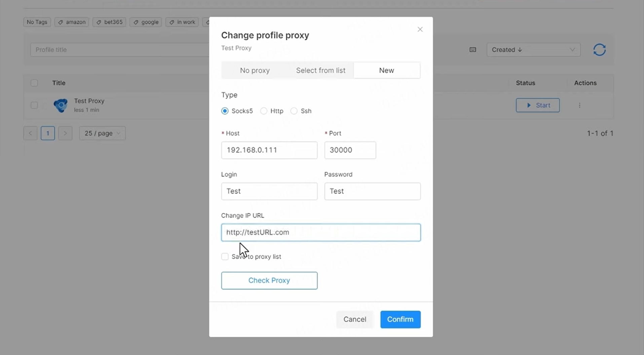The image size is (644, 355).
Task: Close the Change profile proxy dialog
Action: (420, 30)
